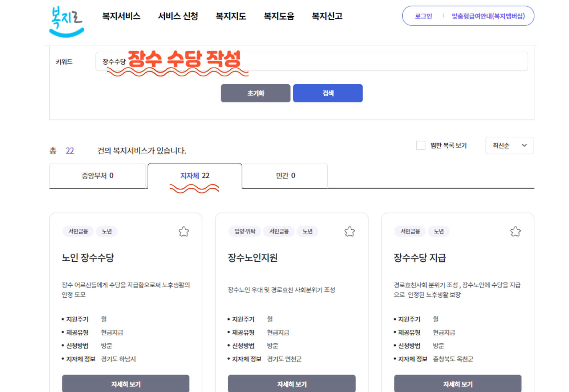Click the 검색 search button
This screenshot has width=569, height=392.
[x=327, y=93]
